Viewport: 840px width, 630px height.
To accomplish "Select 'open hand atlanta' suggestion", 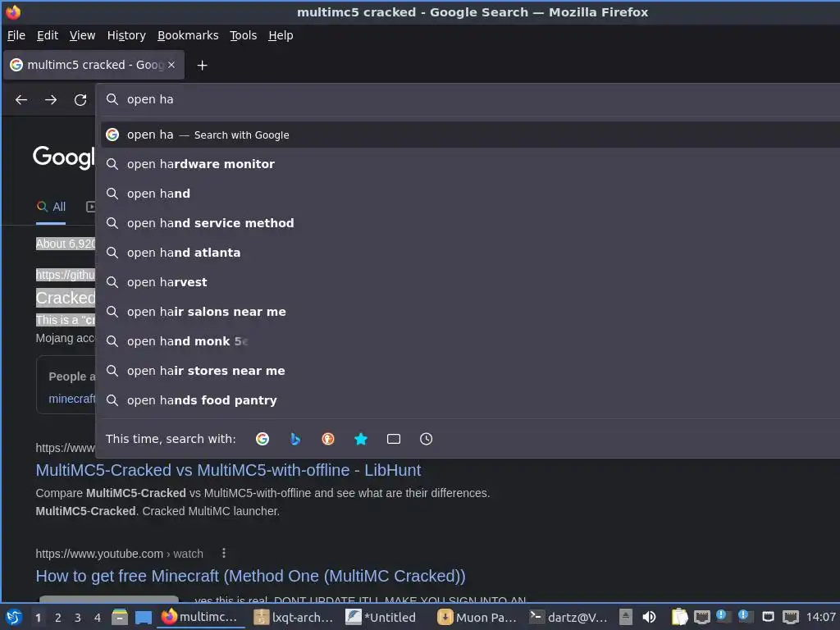I will pyautogui.click(x=470, y=253).
